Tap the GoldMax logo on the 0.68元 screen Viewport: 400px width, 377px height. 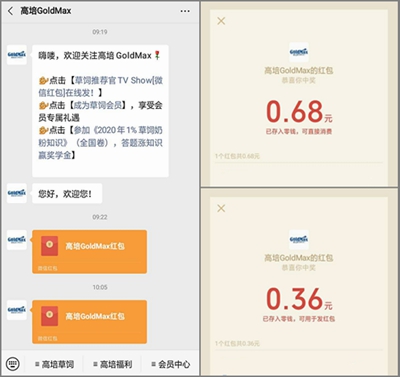click(x=299, y=52)
